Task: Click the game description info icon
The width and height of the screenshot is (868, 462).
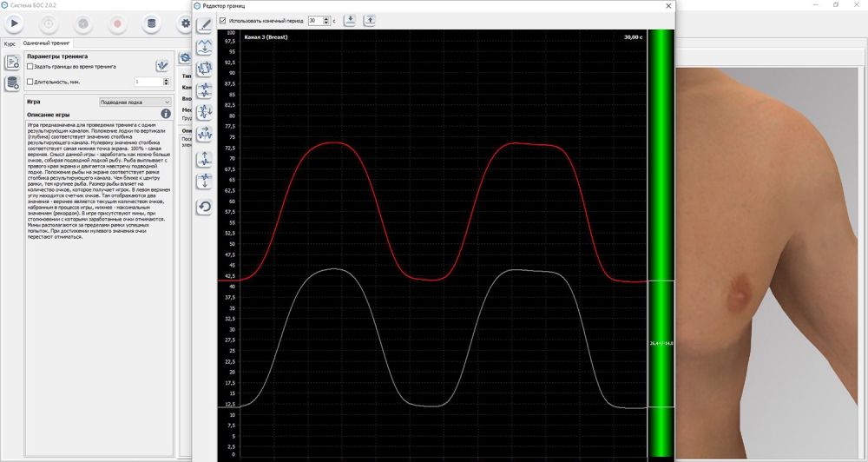Action: pyautogui.click(x=166, y=114)
